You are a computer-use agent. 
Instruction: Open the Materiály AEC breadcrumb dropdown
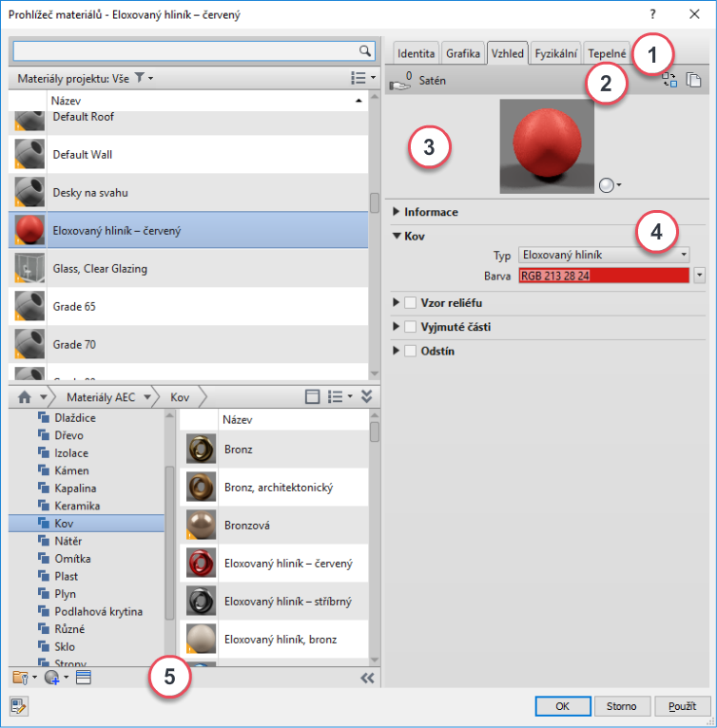(147, 397)
